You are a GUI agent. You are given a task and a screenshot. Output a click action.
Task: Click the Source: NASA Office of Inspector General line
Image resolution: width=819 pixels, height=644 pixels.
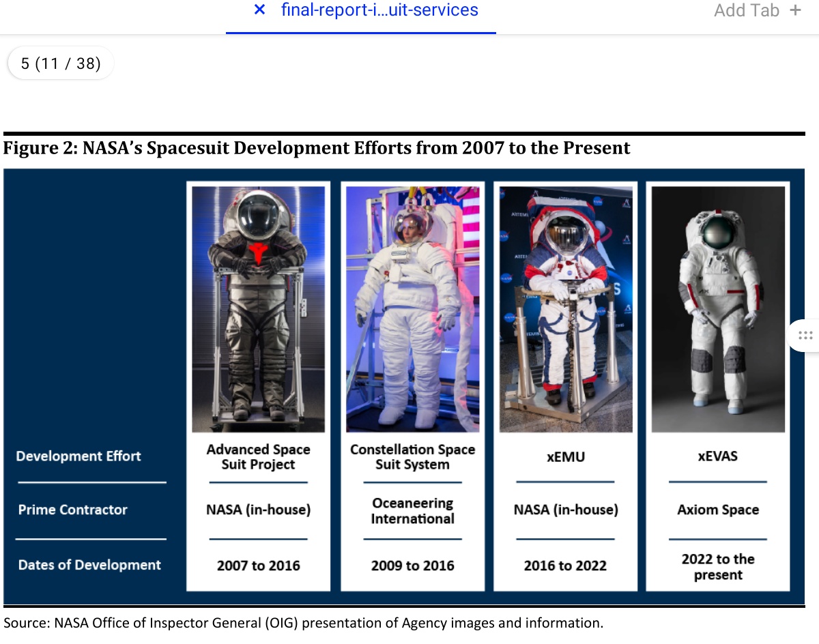tap(304, 623)
